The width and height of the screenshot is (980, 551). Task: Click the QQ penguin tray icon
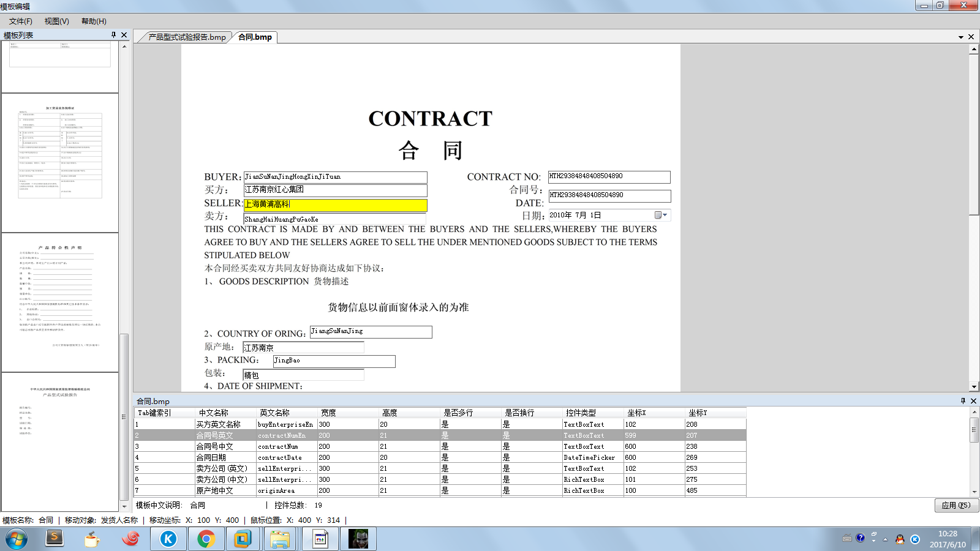[x=900, y=539]
